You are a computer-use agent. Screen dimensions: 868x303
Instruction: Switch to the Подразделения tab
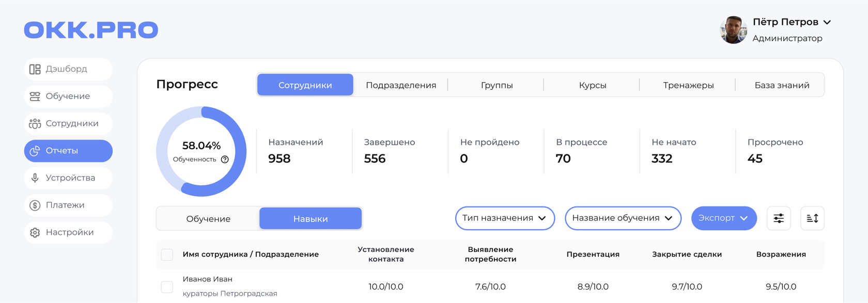[401, 85]
